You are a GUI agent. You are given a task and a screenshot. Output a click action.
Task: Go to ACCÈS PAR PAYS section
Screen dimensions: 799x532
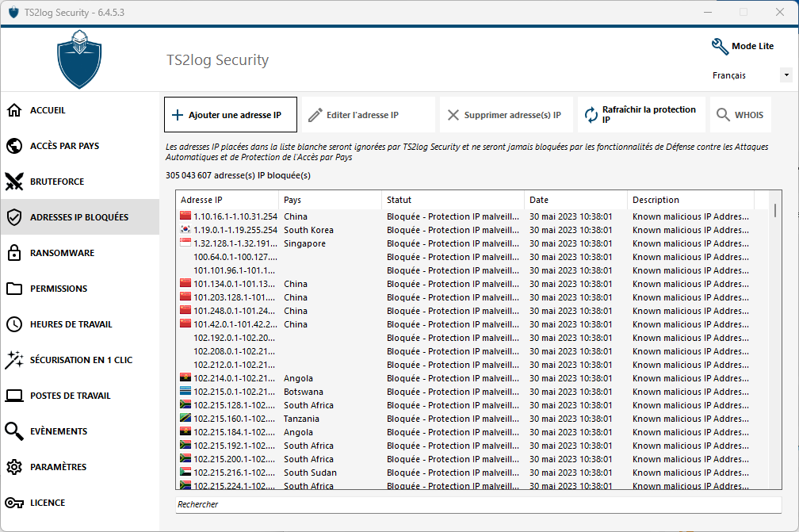pos(65,146)
